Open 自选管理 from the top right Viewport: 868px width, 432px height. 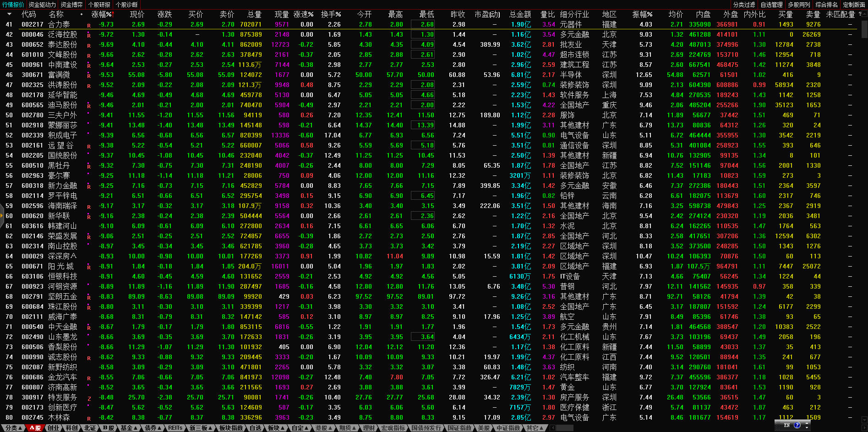(x=771, y=5)
